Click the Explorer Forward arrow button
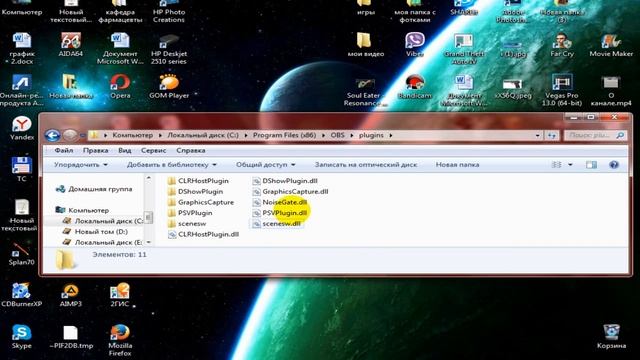This screenshot has width=640, height=360. pos(70,135)
